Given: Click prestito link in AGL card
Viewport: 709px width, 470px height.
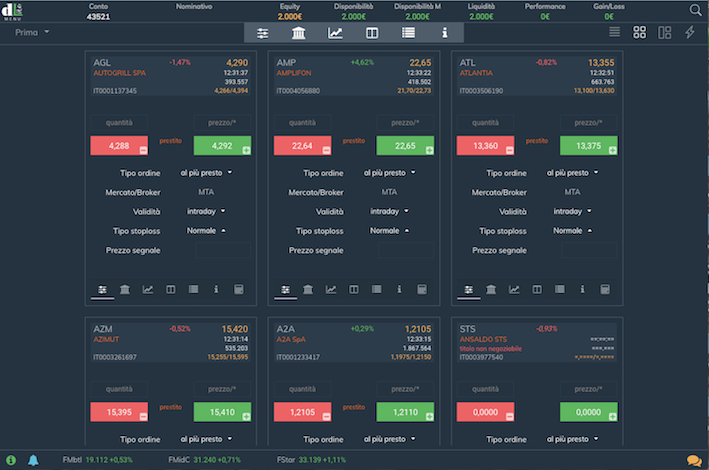Looking at the screenshot, I should [x=170, y=141].
